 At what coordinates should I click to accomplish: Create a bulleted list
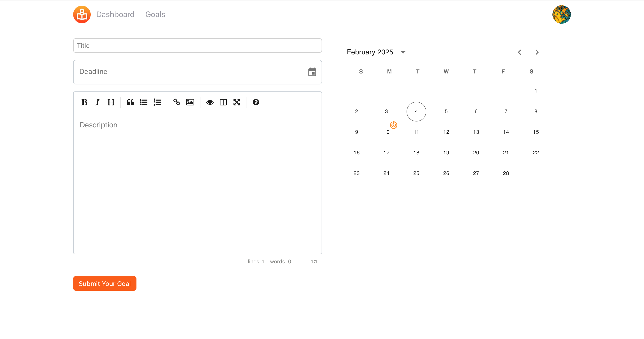tap(143, 102)
